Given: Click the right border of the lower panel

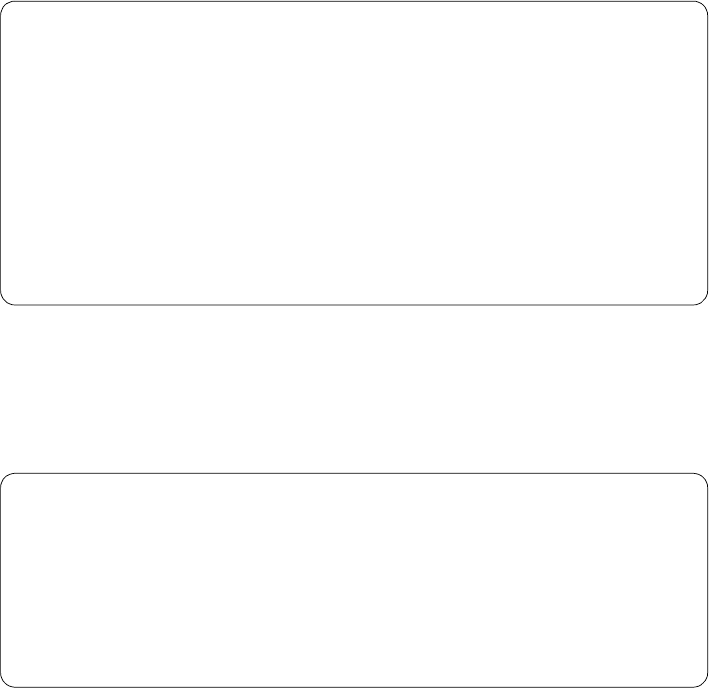Looking at the screenshot, I should point(707,580).
